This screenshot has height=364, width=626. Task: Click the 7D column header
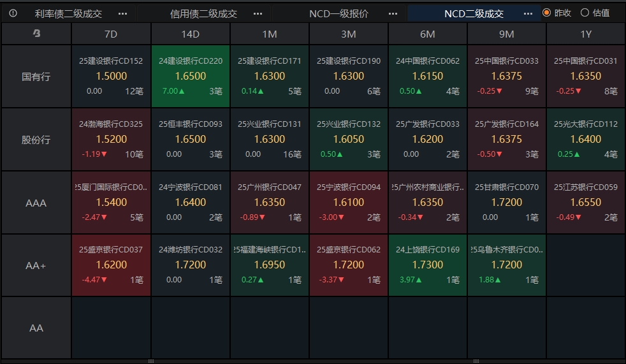pos(111,34)
